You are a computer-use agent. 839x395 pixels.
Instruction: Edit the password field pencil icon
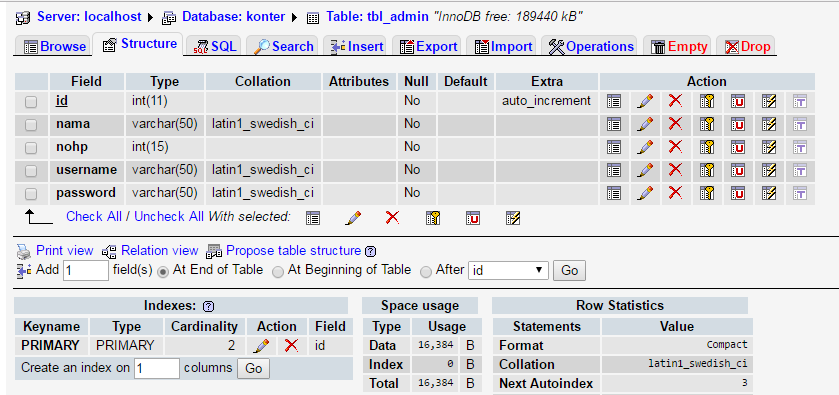tap(645, 193)
